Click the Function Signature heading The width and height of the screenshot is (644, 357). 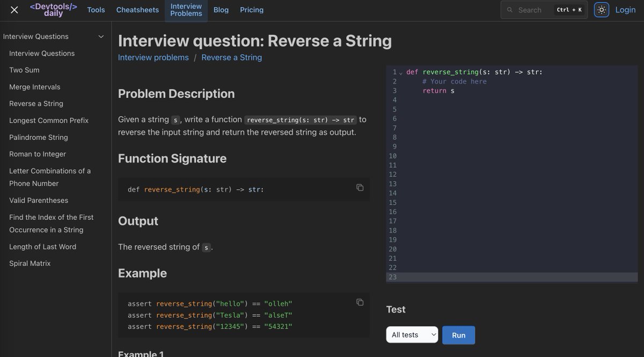[172, 158]
